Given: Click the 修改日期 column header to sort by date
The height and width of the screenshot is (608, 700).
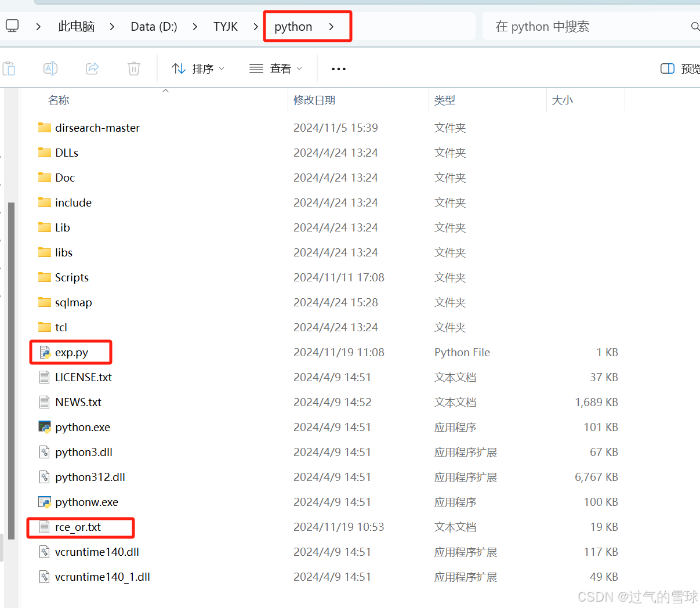Looking at the screenshot, I should tap(314, 100).
